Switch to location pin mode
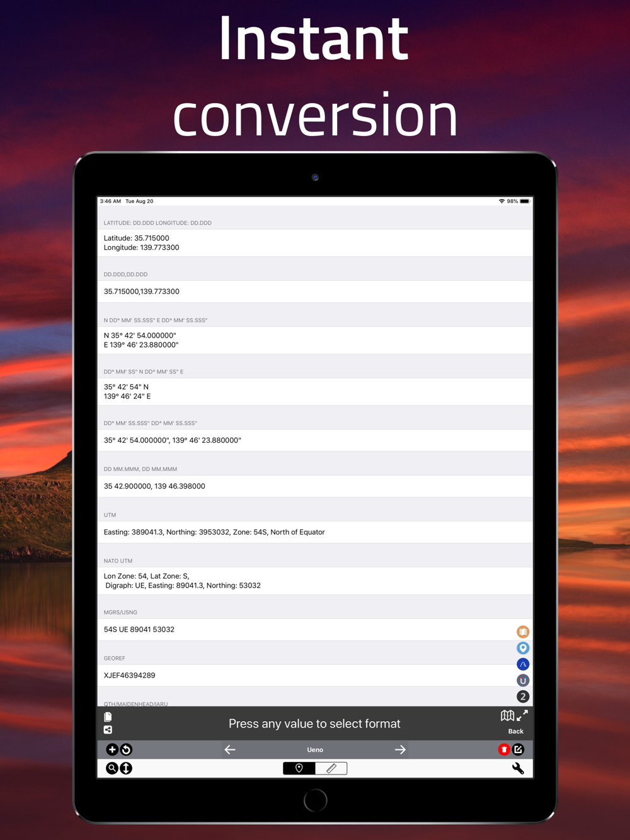Screen dimensions: 630x840 click(x=299, y=768)
